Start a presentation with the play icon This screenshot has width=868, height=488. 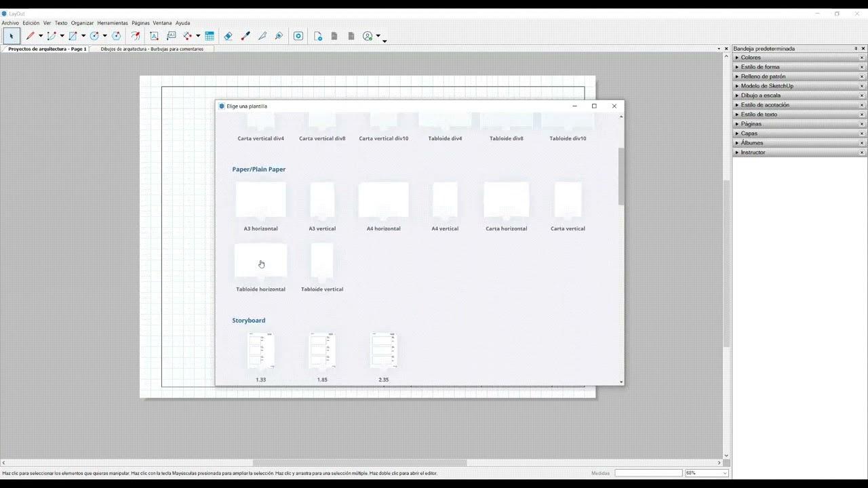pyautogui.click(x=298, y=36)
